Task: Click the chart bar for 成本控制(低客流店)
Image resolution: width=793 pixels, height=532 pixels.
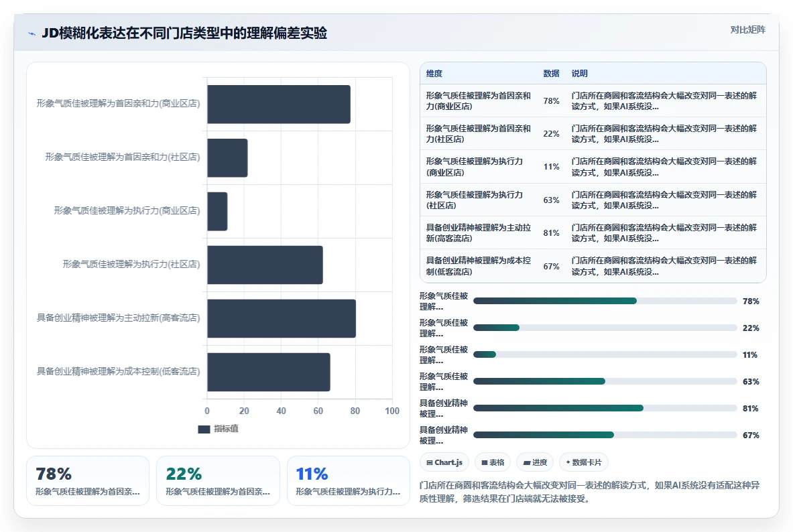Action: tap(269, 372)
